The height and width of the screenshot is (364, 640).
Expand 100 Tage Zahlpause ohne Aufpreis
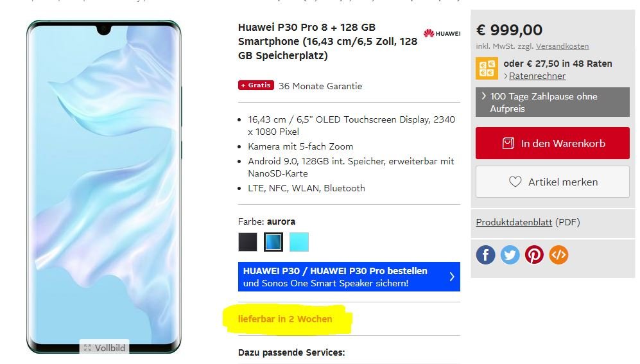coord(552,102)
